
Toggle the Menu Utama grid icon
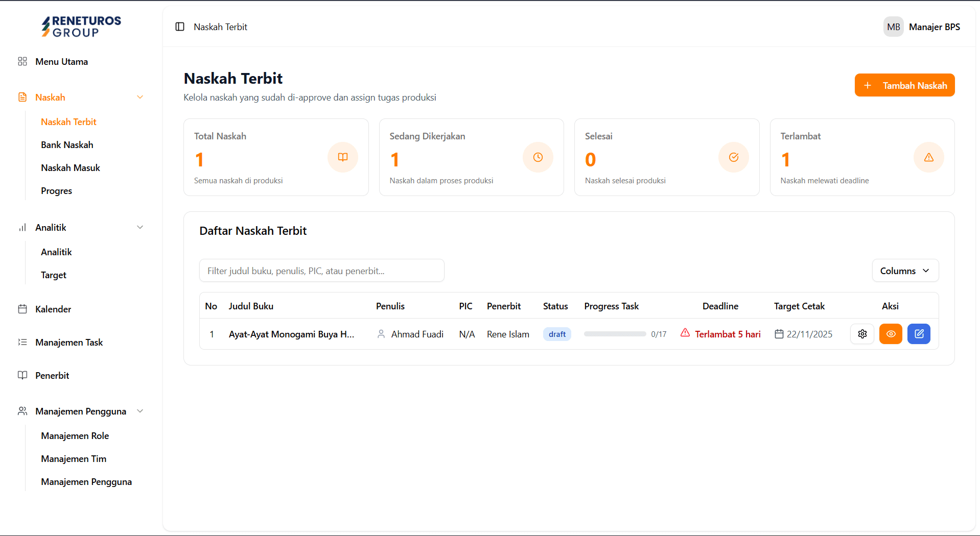(x=22, y=61)
